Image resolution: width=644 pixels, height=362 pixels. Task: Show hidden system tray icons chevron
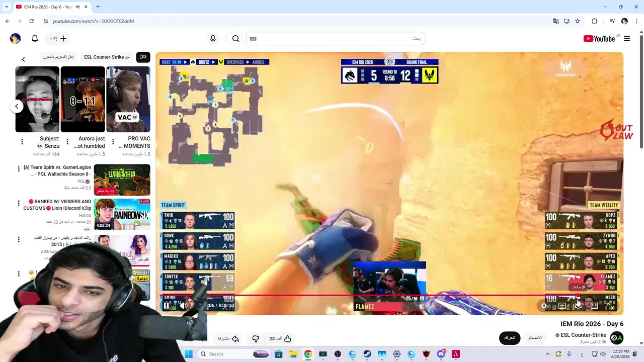(x=548, y=354)
